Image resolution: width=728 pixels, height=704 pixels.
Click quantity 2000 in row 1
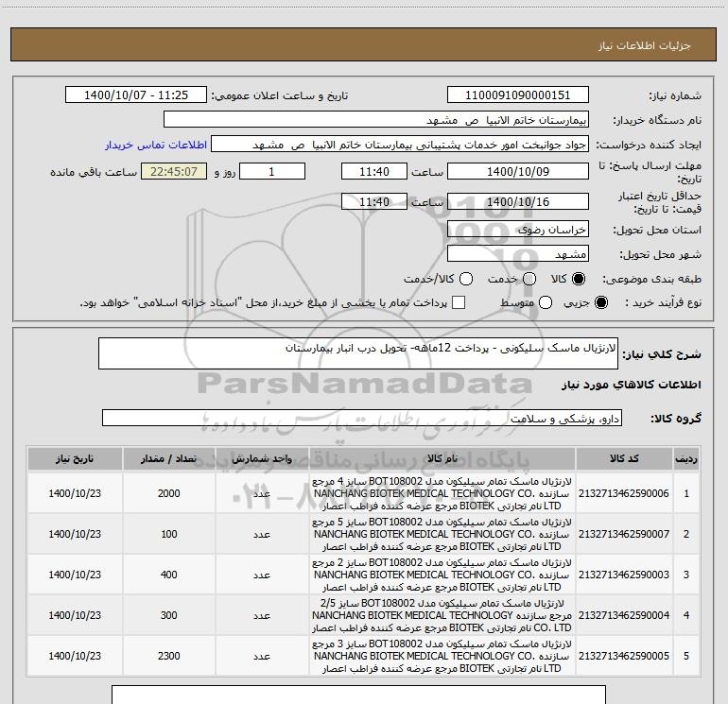coord(169,493)
